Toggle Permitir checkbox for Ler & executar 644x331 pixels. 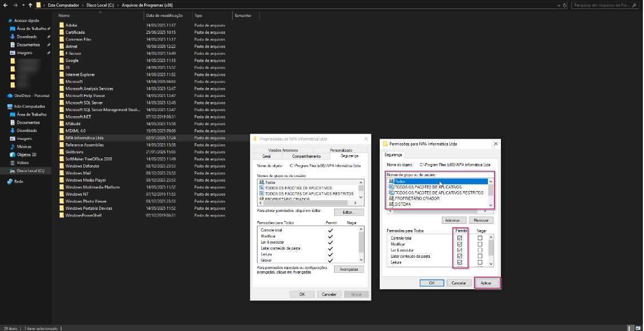pyautogui.click(x=460, y=250)
